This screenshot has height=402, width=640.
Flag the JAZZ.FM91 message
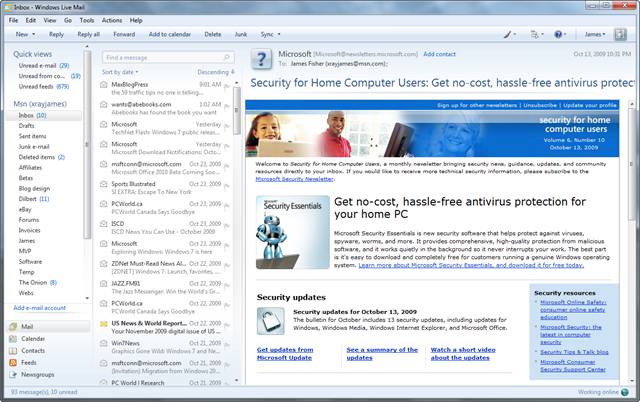[x=227, y=286]
